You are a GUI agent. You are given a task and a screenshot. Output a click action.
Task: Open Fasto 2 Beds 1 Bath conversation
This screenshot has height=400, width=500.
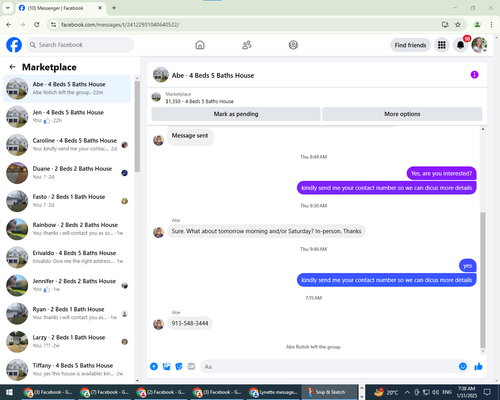tap(67, 201)
